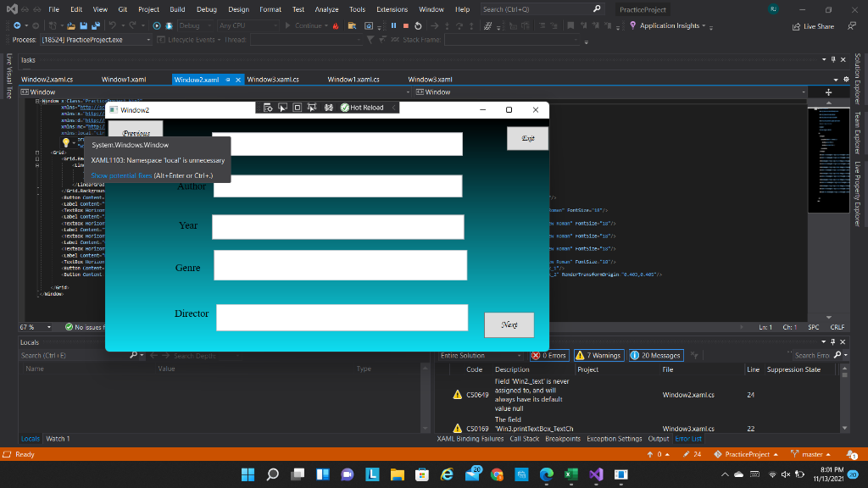Restart the debug session icon
The image size is (868, 488).
click(418, 25)
